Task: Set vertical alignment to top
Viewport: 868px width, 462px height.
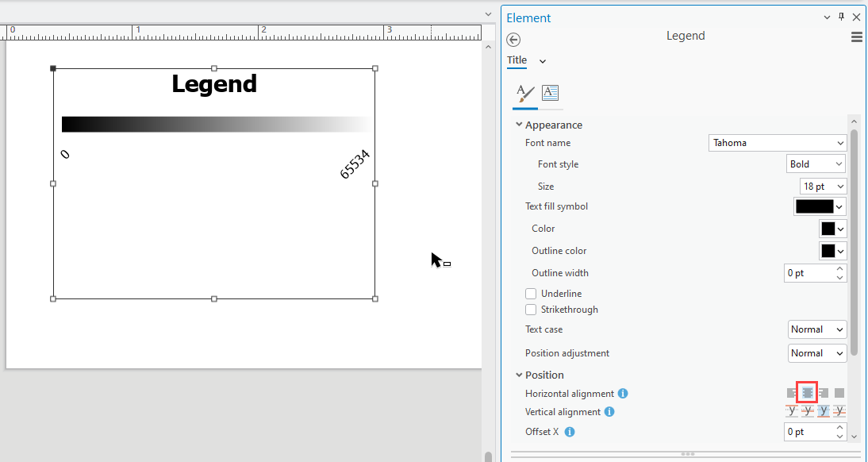Action: [x=792, y=410]
